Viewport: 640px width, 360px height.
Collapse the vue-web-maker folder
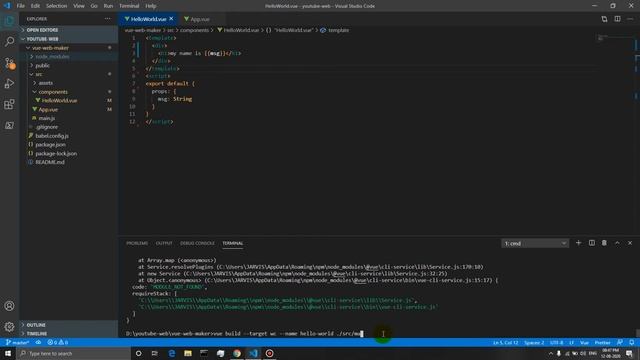pyautogui.click(x=69, y=48)
